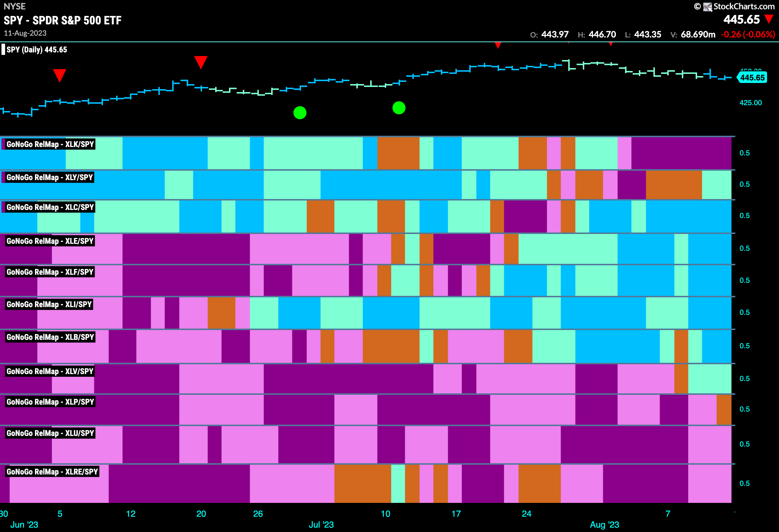This screenshot has width=779, height=532.
Task: Click the low value 443.35
Action: tap(648, 35)
